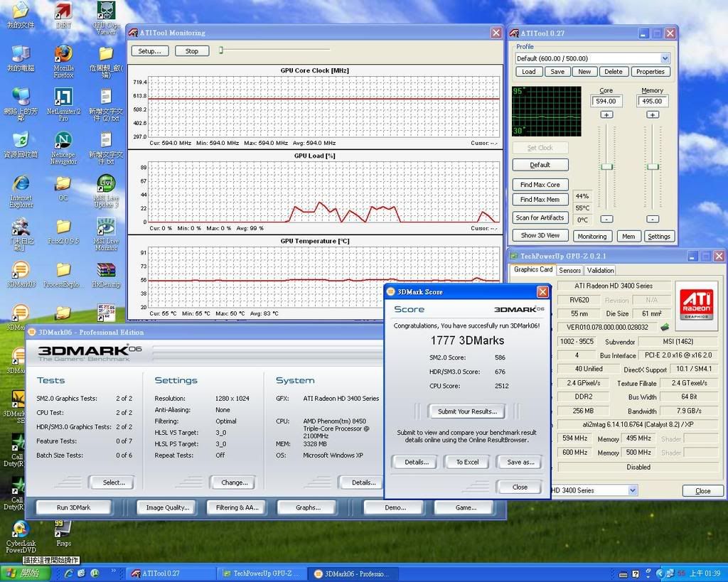
Task: Switch to the Validation tab in GPU-Z
Action: [600, 270]
